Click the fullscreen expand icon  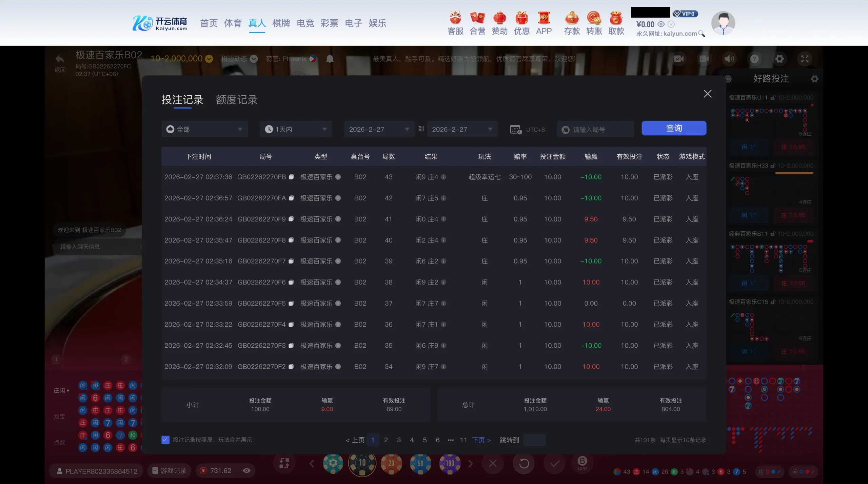pos(805,59)
